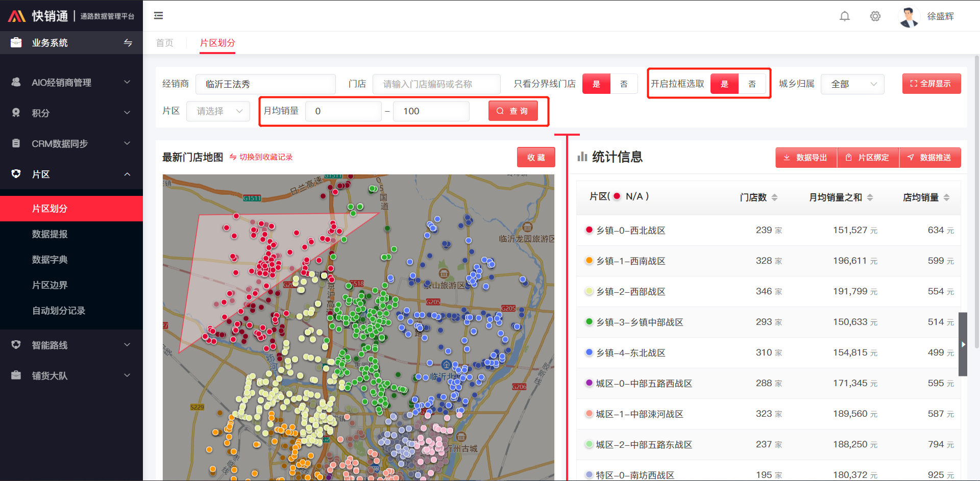Click the 业务系统 header label
Viewport: 980px width, 481px height.
pyautogui.click(x=50, y=43)
